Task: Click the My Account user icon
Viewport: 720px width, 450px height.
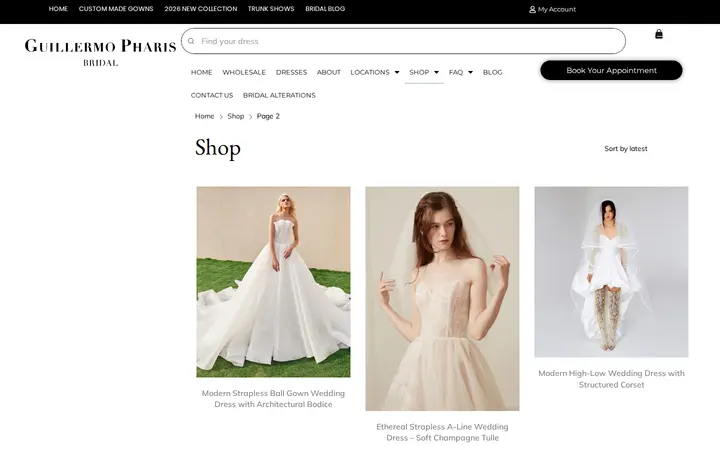Action: click(x=532, y=9)
